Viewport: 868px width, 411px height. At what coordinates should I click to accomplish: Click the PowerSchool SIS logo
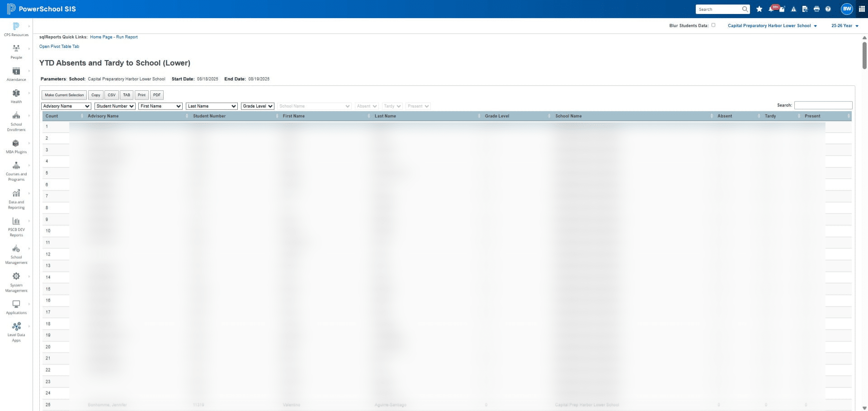coord(41,9)
